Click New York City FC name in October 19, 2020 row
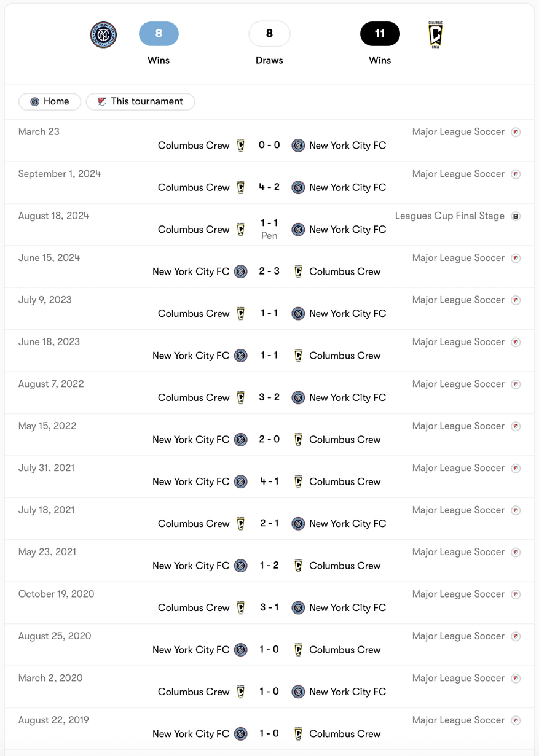The image size is (539, 756). click(x=348, y=607)
